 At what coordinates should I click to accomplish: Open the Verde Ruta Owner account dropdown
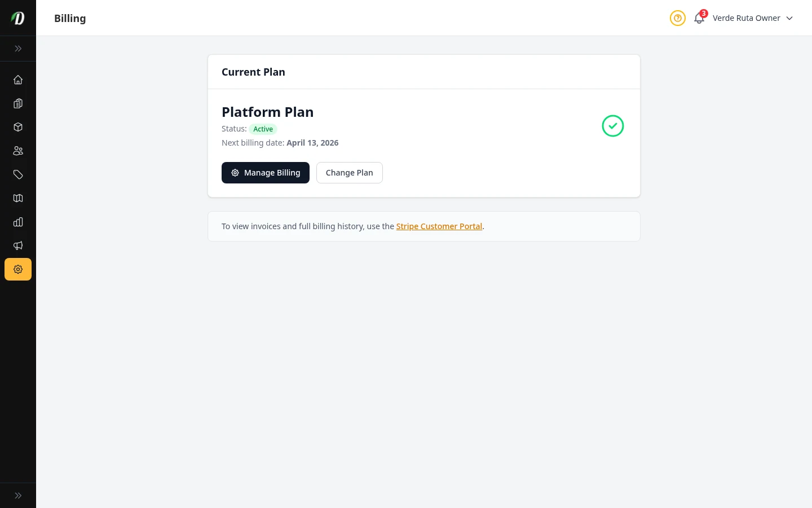752,18
